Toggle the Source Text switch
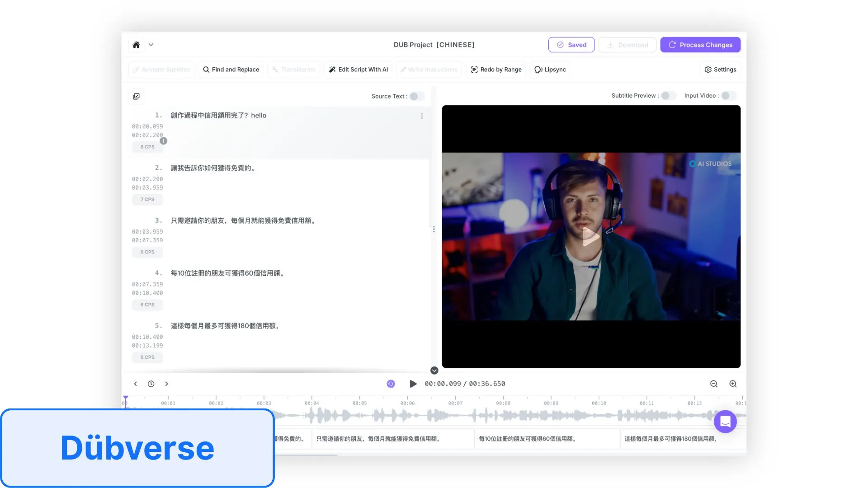Image resolution: width=868 pixels, height=488 pixels. (417, 96)
